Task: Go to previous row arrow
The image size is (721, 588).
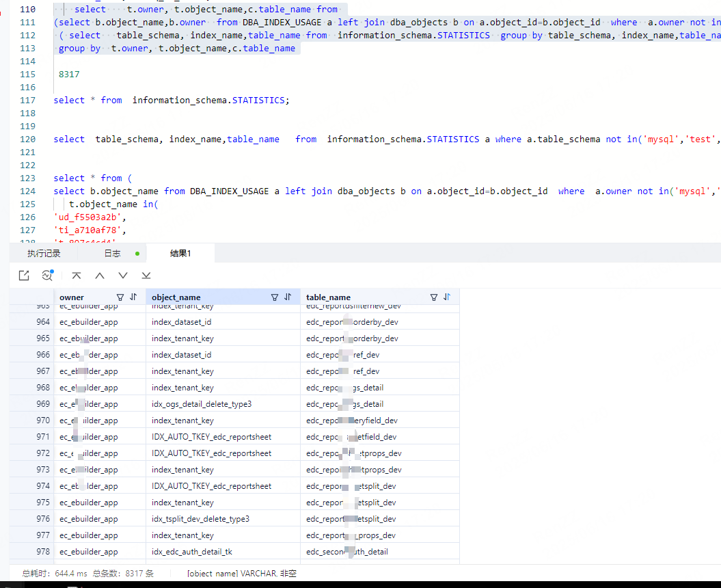Action: tap(100, 276)
